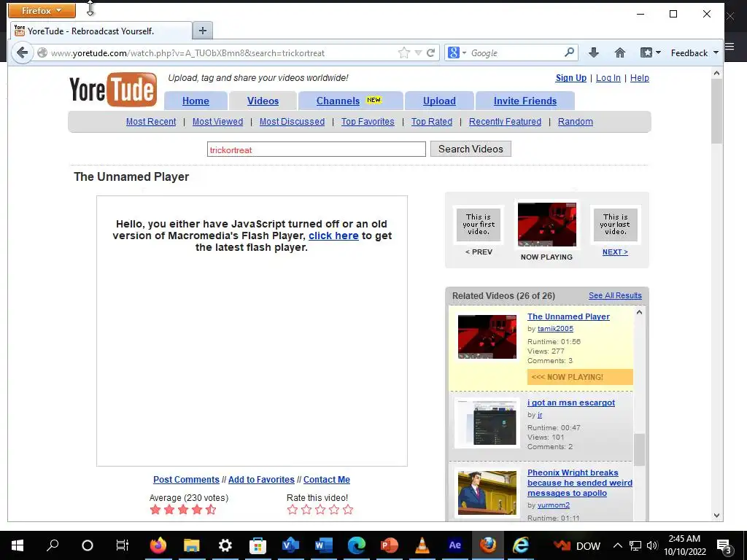The width and height of the screenshot is (747, 560).
Task: Click the YoreTude logo
Action: coord(113,90)
